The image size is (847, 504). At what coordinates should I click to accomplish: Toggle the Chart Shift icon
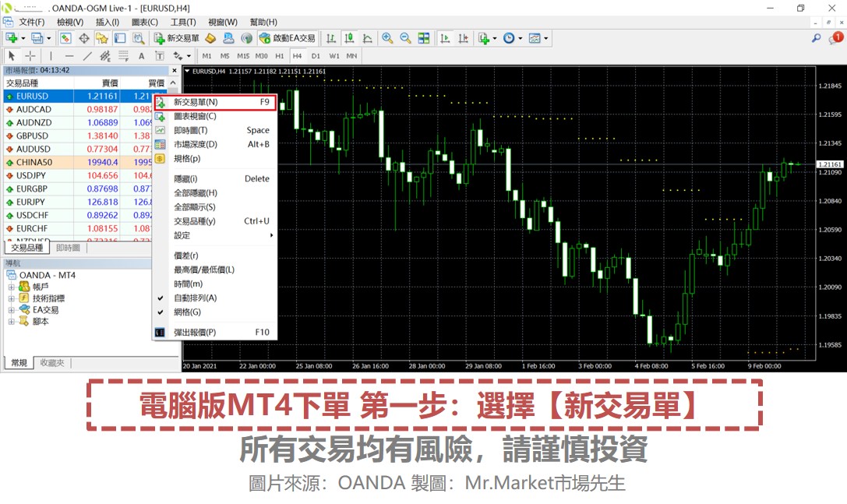(463, 38)
